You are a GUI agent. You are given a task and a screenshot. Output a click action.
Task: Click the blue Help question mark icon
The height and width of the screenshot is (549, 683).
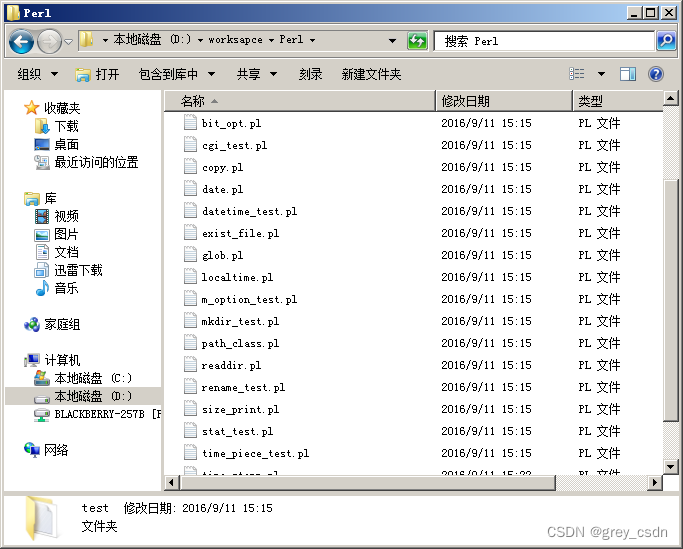656,74
